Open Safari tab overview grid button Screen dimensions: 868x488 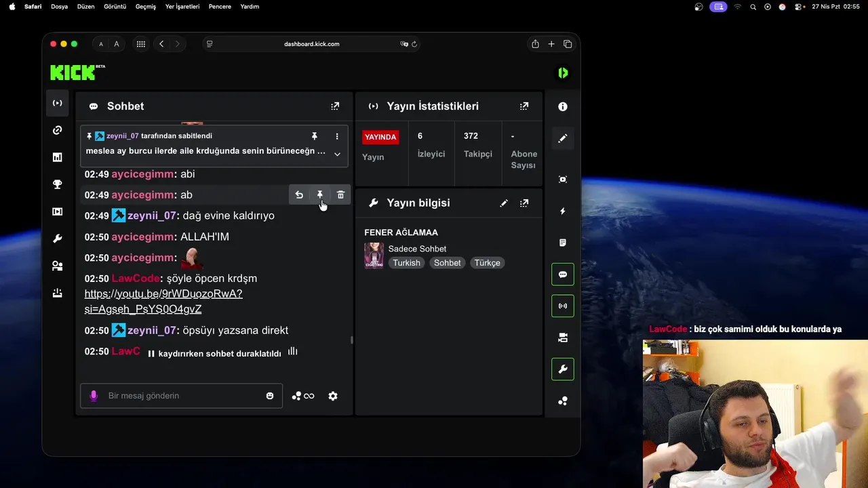pyautogui.click(x=141, y=44)
